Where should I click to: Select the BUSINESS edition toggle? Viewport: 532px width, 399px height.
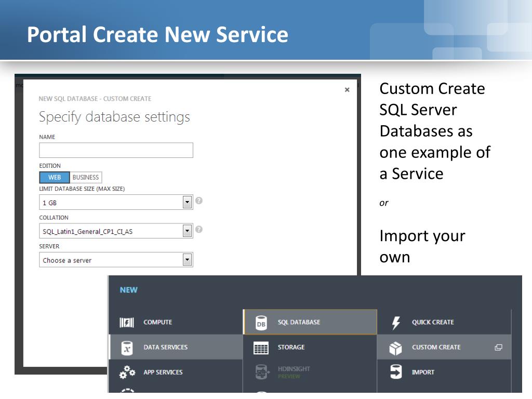(x=86, y=177)
